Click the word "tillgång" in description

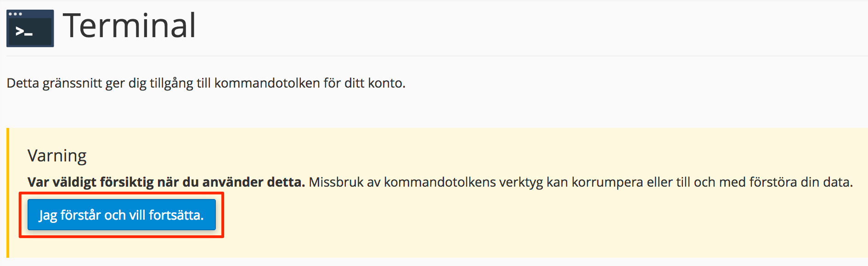point(171,83)
